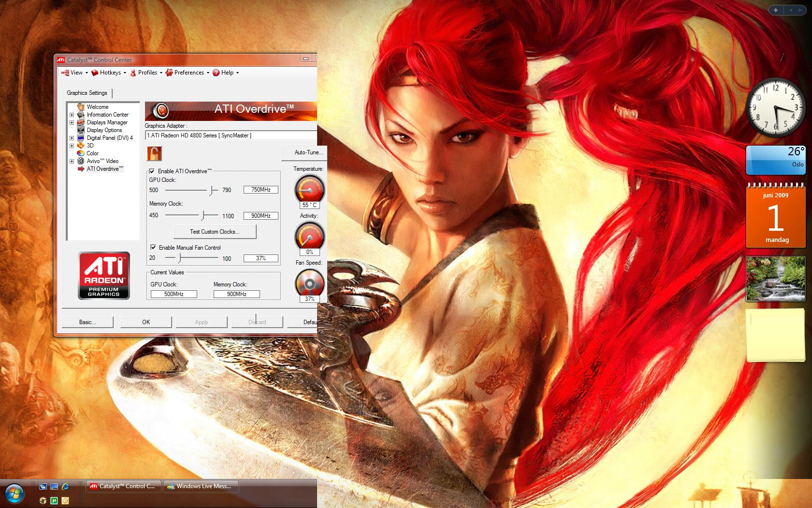Screen dimensions: 812x508
Task: Launch uTorrent green Quick Launch icon
Action: pos(54,500)
